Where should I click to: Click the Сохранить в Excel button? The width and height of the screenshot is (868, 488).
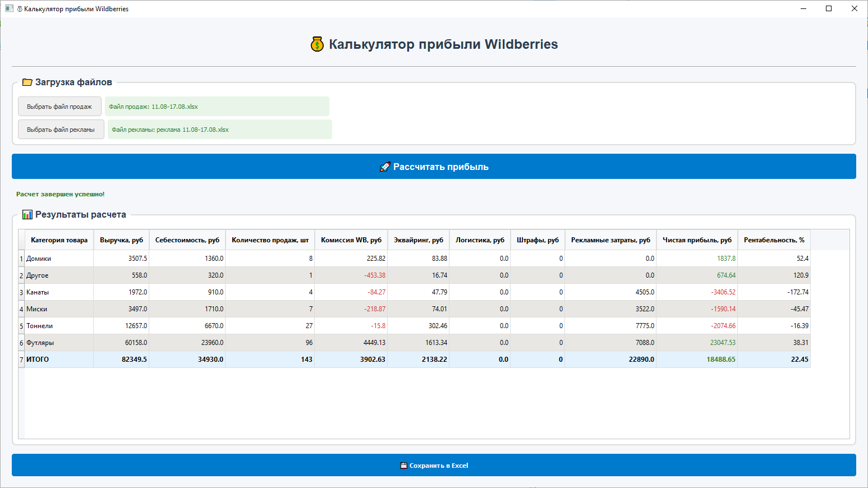pos(434,465)
